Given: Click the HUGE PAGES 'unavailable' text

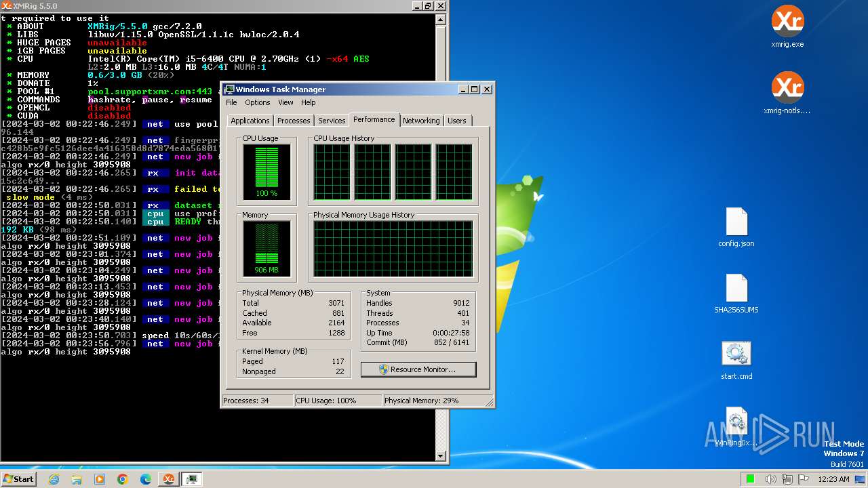Looking at the screenshot, I should pyautogui.click(x=117, y=43).
